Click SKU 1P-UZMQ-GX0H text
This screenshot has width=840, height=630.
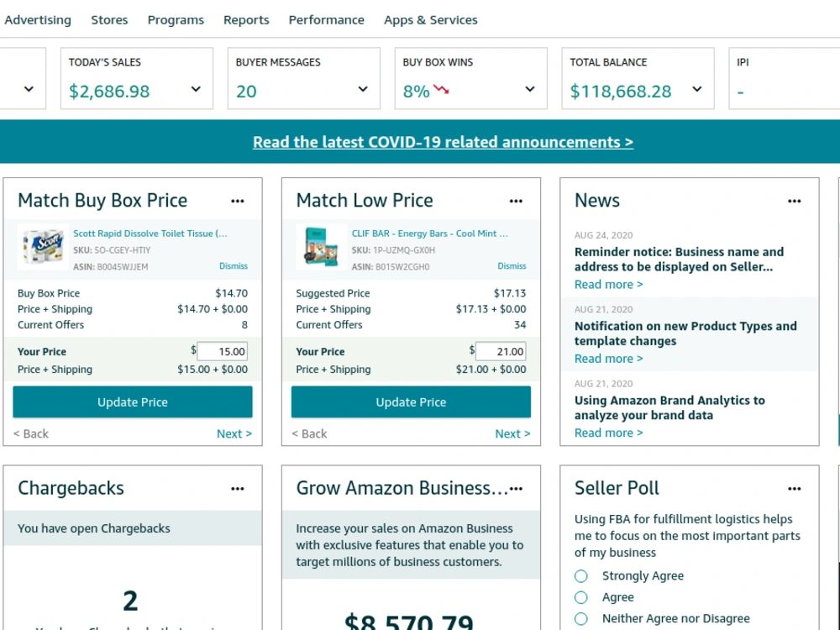tap(393, 250)
